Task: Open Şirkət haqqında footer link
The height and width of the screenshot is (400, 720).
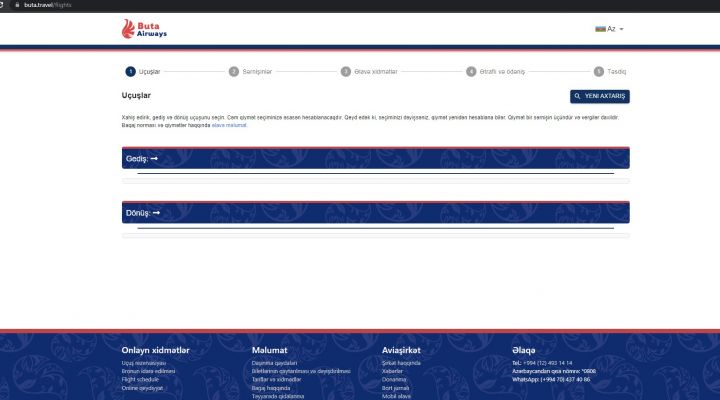Action: [x=401, y=363]
